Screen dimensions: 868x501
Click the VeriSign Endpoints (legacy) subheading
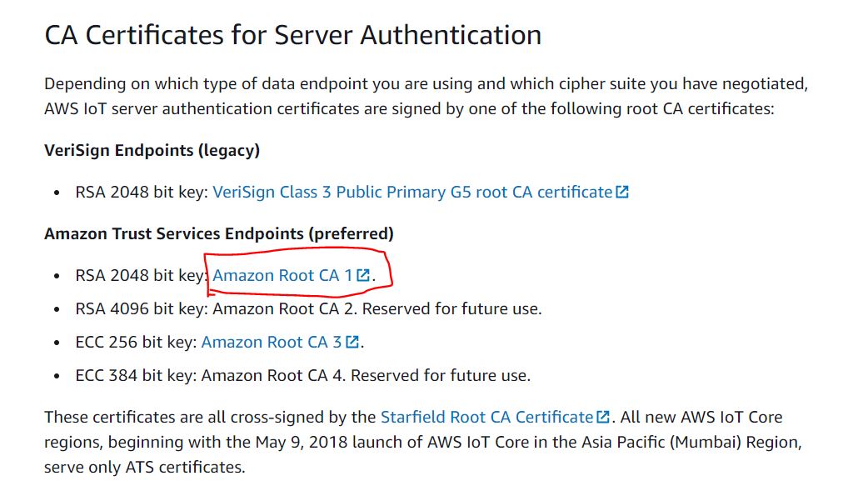[x=152, y=150]
